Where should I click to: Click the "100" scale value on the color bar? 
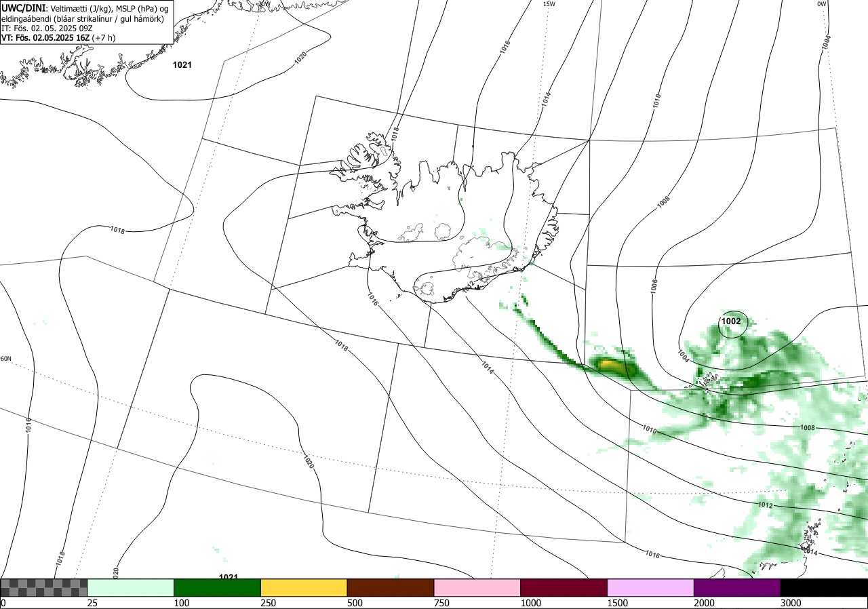click(182, 603)
